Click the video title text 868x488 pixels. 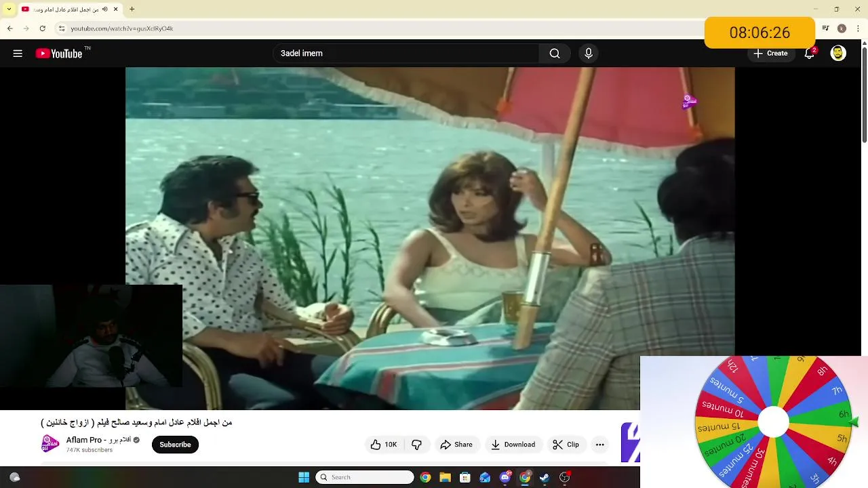tap(136, 422)
